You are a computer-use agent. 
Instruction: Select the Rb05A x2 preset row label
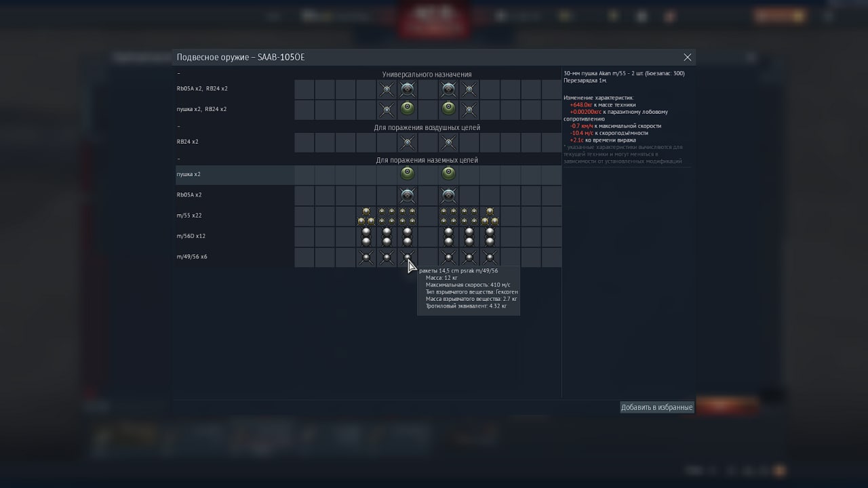point(189,195)
